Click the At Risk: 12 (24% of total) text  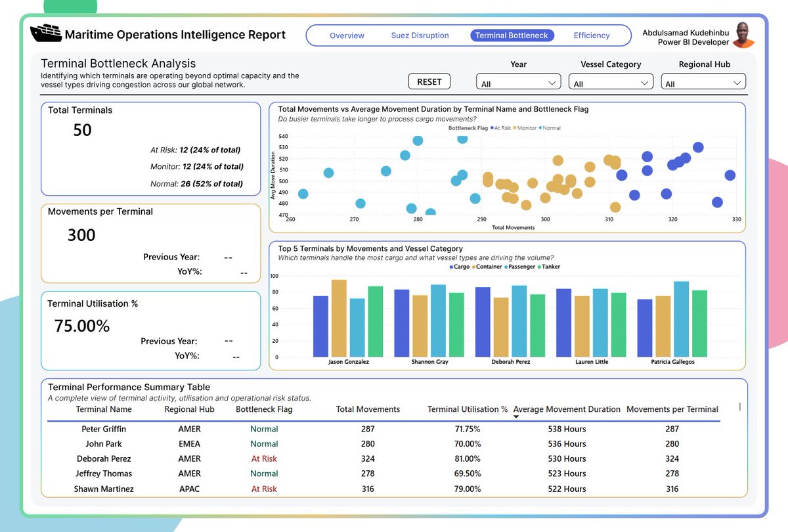click(195, 150)
